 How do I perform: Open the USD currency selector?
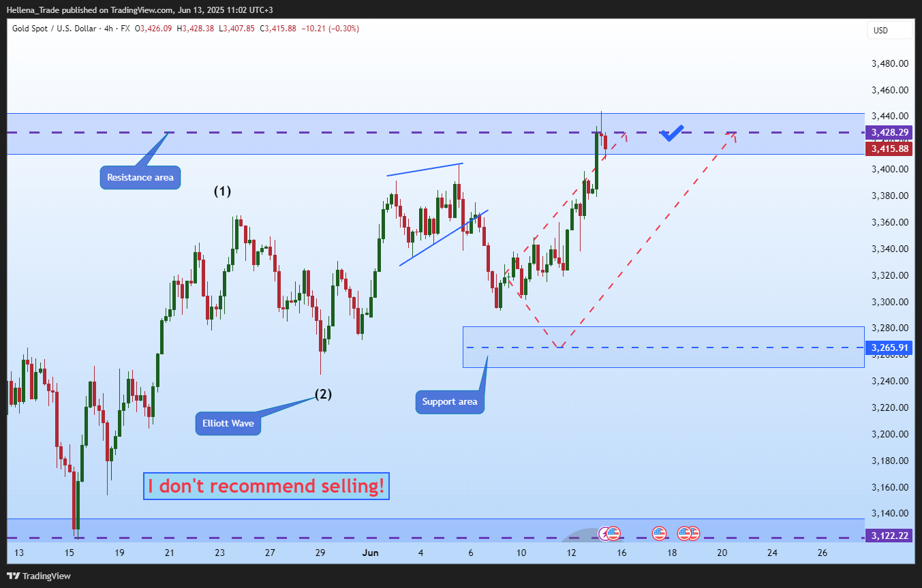(889, 30)
